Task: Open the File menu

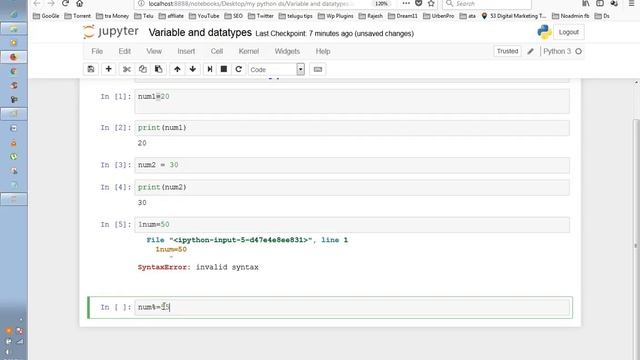Action: point(97,51)
